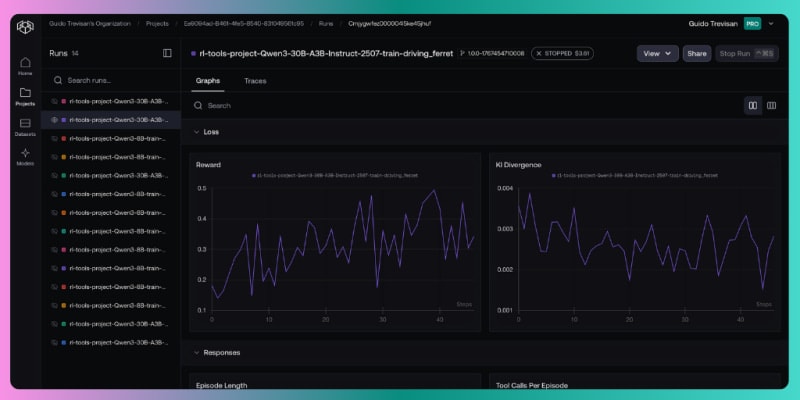Select the blue rl-tools-project-Qwen3-8B-train run name
The height and width of the screenshot is (400, 800).
coord(117,194)
